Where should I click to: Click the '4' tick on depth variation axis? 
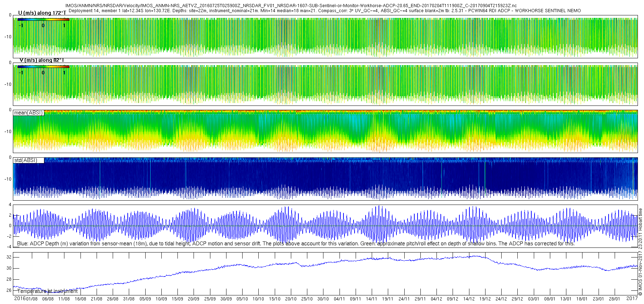coord(10,205)
